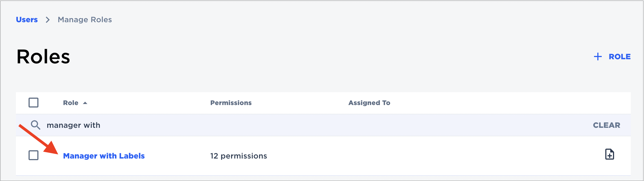Go back to the Users breadcrumb
The image size is (644, 181).
tap(27, 20)
